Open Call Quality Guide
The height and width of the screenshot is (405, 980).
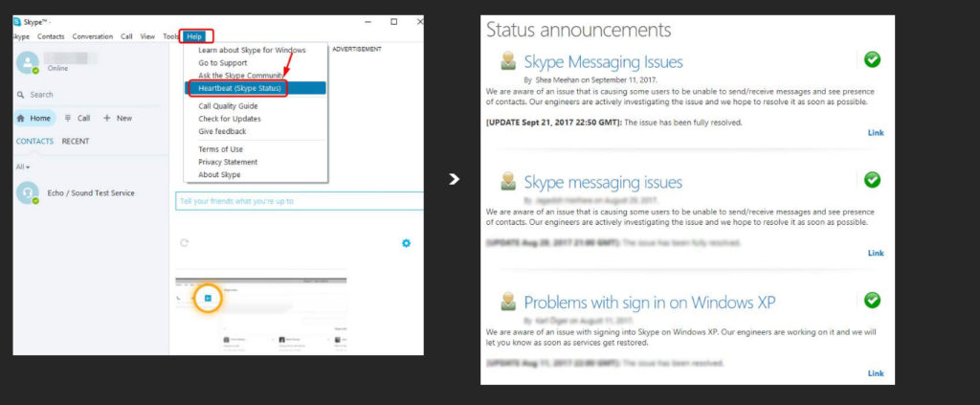tap(228, 106)
